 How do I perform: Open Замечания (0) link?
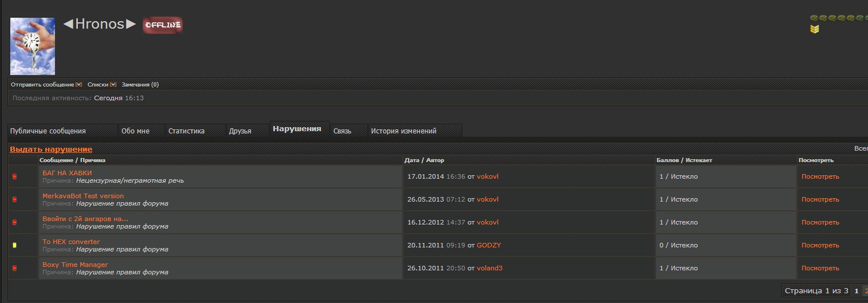140,85
